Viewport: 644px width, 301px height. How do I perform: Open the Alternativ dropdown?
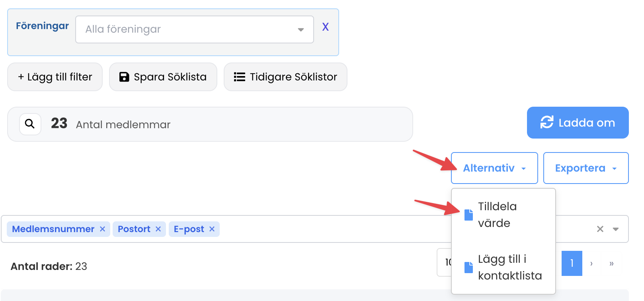[494, 168]
